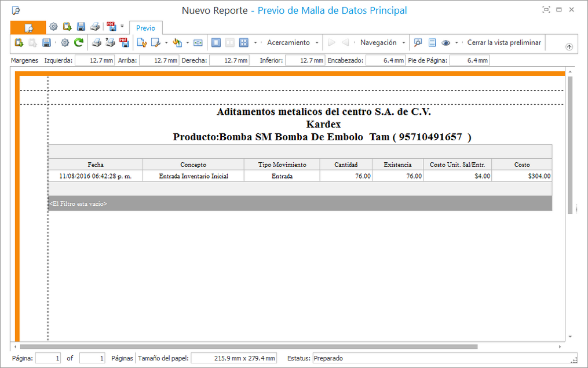Toggle the single page view mode
The image size is (588, 368).
pos(216,43)
